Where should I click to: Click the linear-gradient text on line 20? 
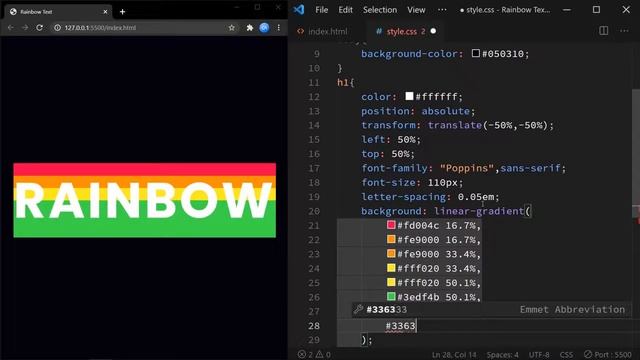(479, 211)
